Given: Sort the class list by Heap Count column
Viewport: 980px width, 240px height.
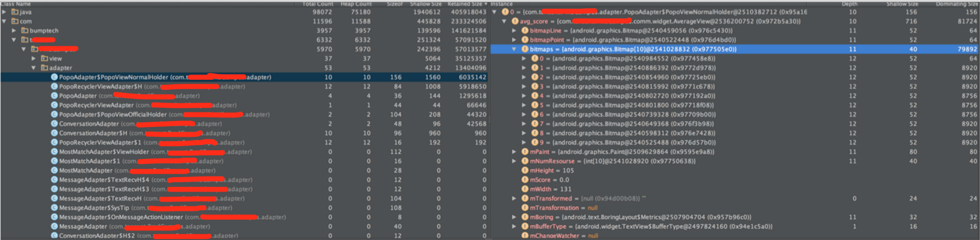Looking at the screenshot, I should (x=356, y=4).
